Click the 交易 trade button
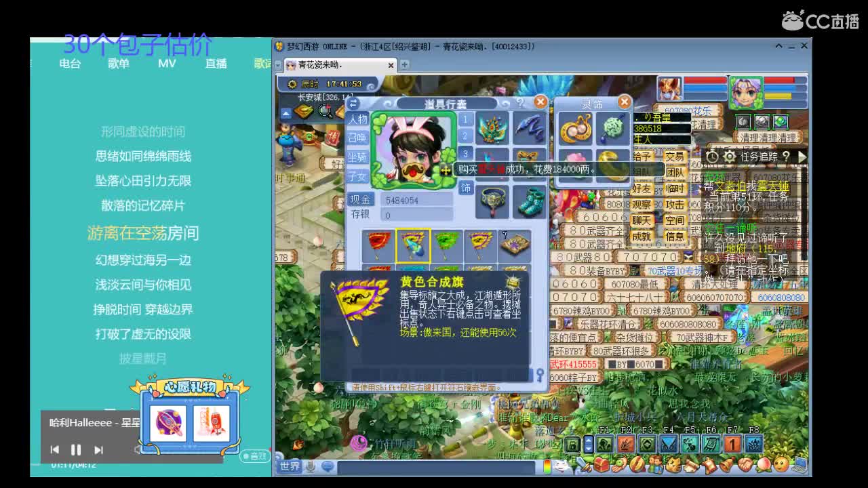Viewport: 868px width, 488px height. click(675, 156)
